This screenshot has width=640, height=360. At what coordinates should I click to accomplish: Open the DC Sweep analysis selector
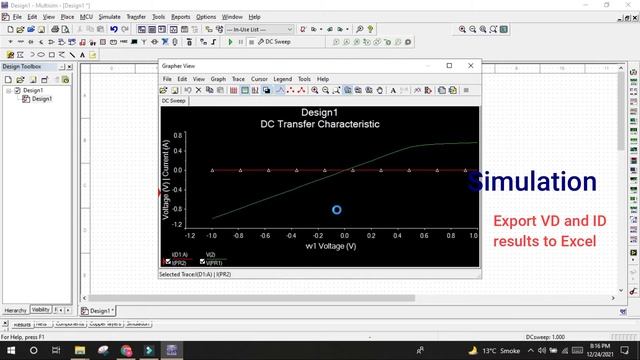(x=274, y=42)
